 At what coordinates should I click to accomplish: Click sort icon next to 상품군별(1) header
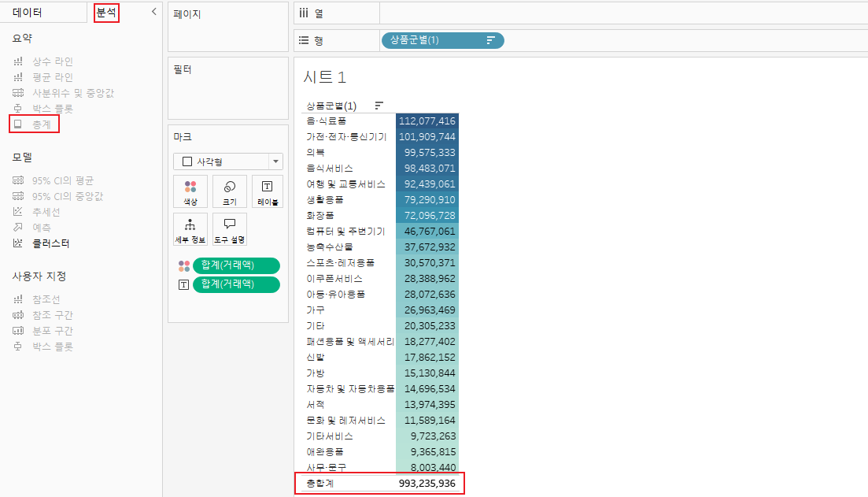click(379, 106)
